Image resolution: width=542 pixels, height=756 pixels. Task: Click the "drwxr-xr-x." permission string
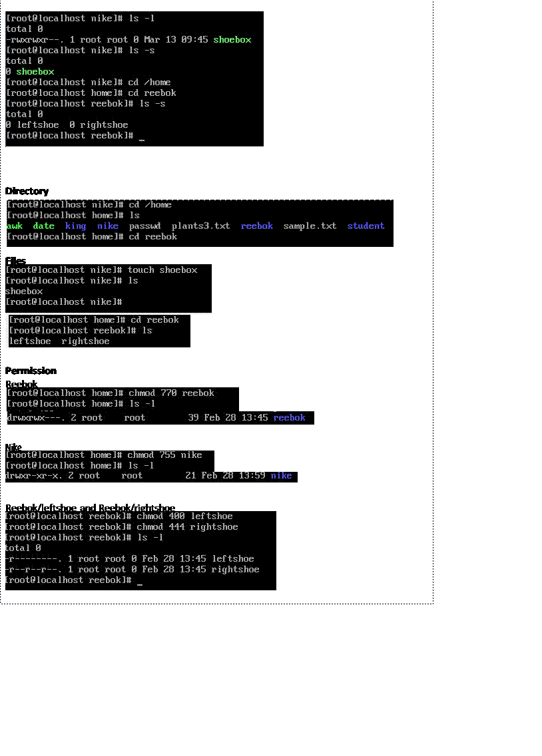pyautogui.click(x=34, y=475)
